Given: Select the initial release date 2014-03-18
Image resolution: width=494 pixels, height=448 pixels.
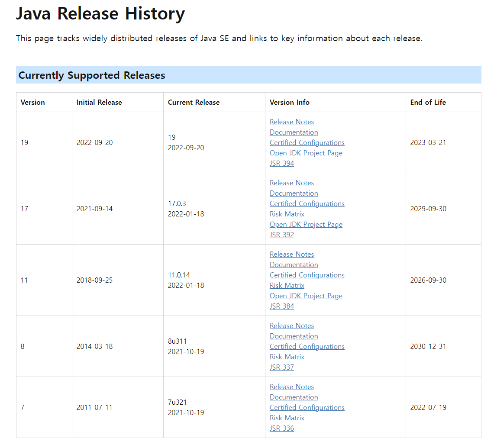Looking at the screenshot, I should click(94, 347).
